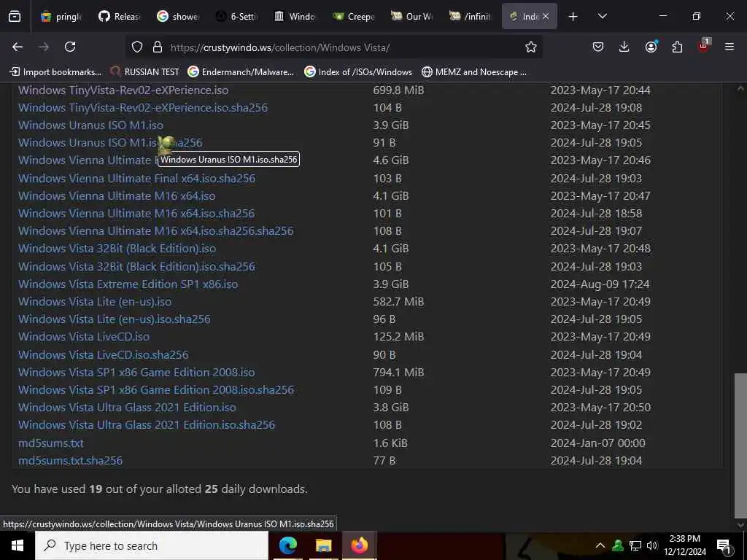Open md5sums.txt.sha256 link

tap(71, 461)
